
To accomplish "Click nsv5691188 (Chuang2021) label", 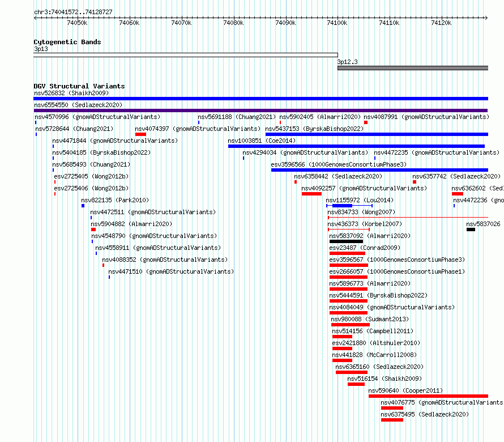I will [237, 117].
